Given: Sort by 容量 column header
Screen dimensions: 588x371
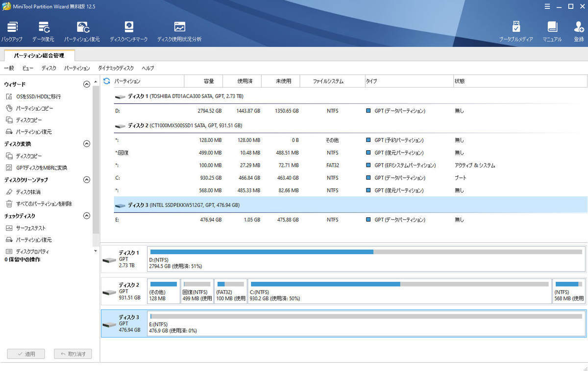Looking at the screenshot, I should coord(203,81).
